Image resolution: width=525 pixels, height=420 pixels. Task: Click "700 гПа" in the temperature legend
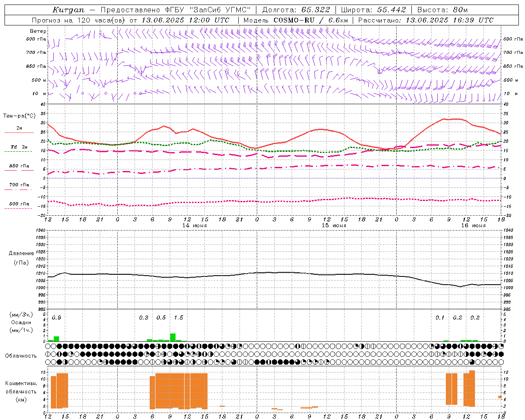point(19,185)
